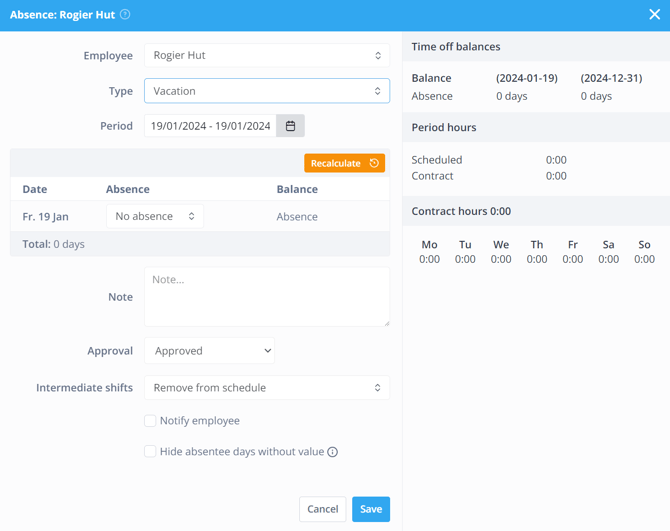Open the No absence dropdown for Fr. 19 Jan
Viewport: 670px width, 531px height.
pyautogui.click(x=155, y=216)
